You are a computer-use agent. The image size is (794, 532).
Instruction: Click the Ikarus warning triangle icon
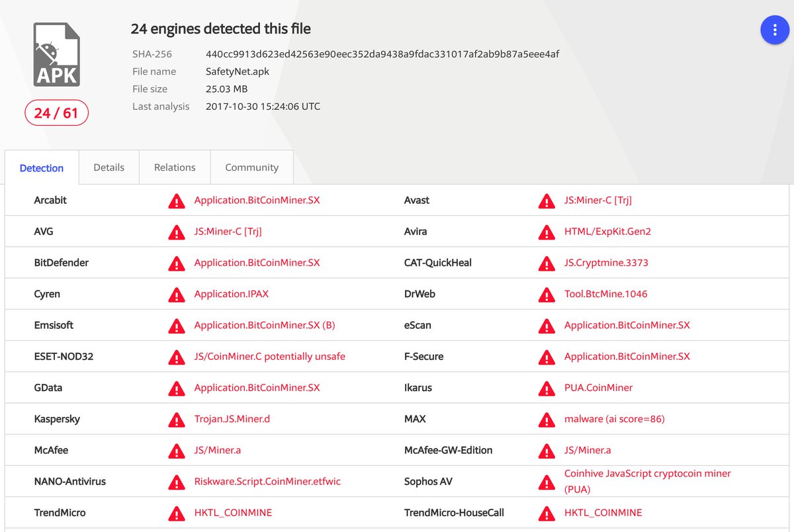[x=547, y=388]
